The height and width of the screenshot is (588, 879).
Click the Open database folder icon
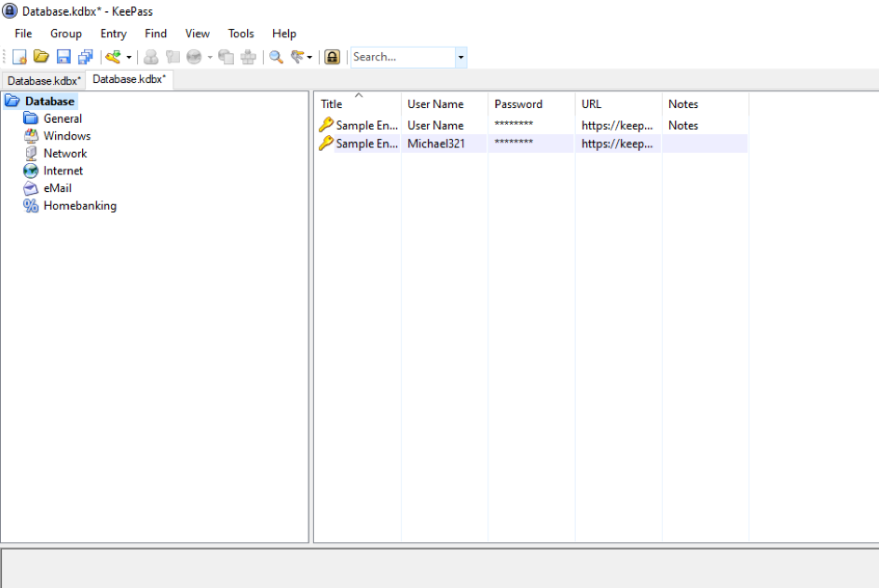pos(42,57)
